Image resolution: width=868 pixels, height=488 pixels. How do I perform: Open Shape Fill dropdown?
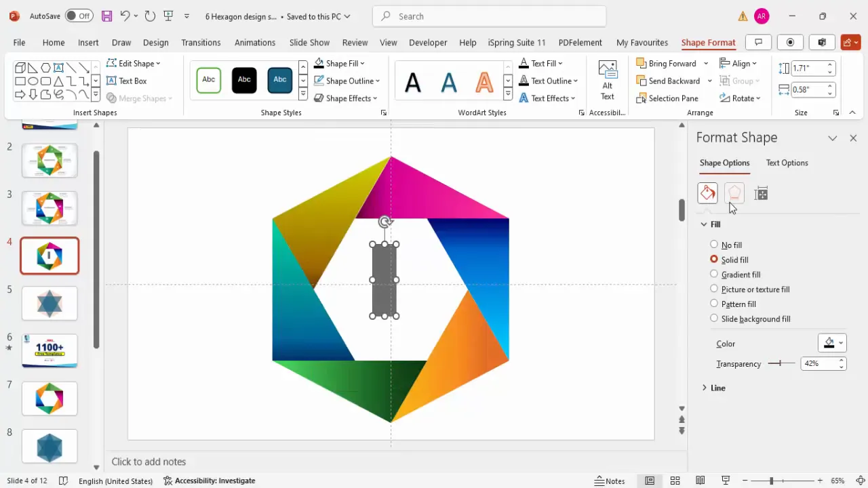(x=339, y=63)
